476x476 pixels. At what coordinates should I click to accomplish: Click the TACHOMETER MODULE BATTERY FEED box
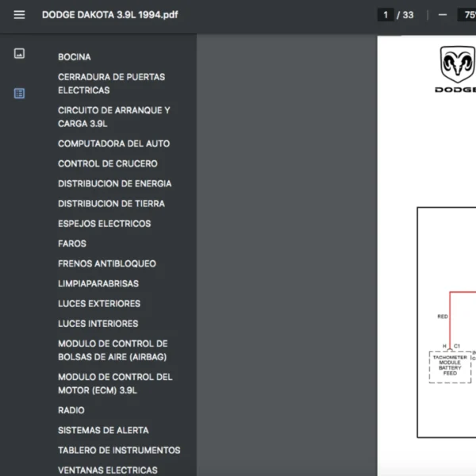coord(450,367)
